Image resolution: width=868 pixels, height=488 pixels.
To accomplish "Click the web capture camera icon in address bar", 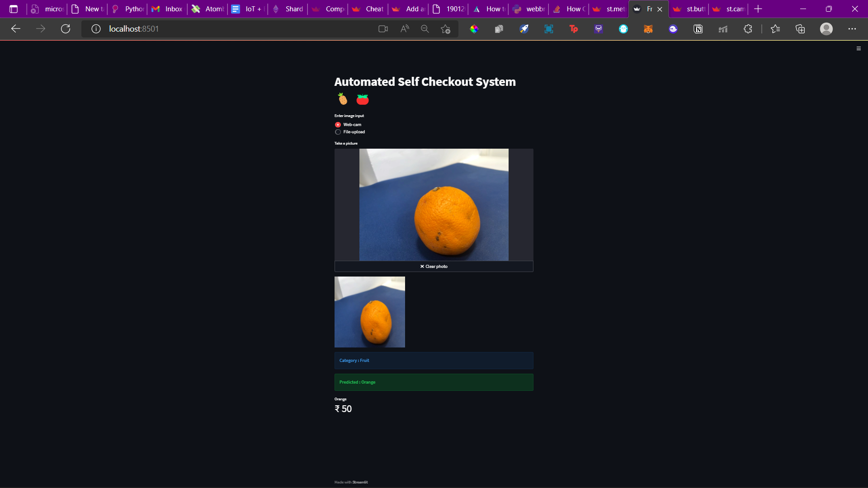I will tap(383, 28).
